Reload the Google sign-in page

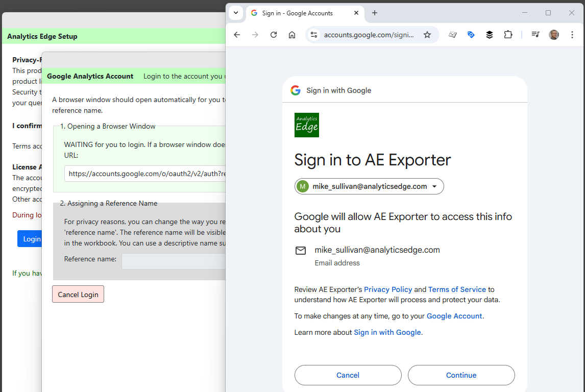coord(274,35)
